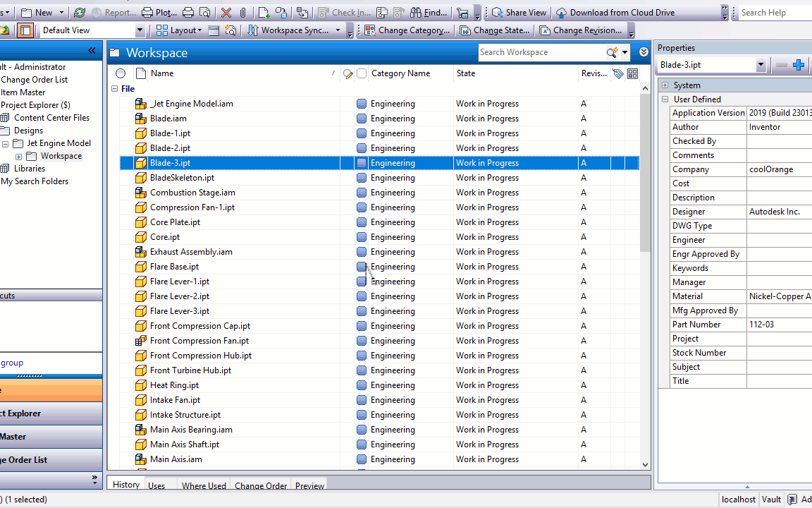Click the Refresh icon in the toolbar
This screenshot has width=812, height=508.
click(x=80, y=13)
